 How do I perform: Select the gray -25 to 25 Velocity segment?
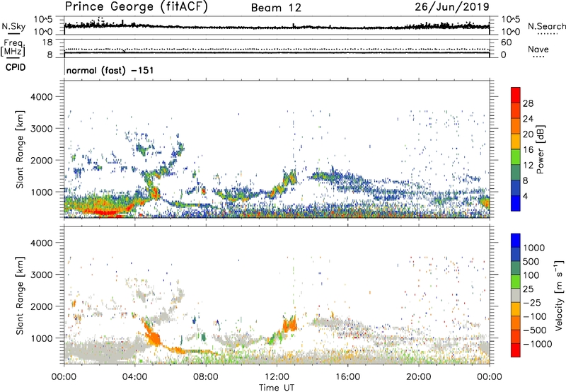(x=516, y=295)
